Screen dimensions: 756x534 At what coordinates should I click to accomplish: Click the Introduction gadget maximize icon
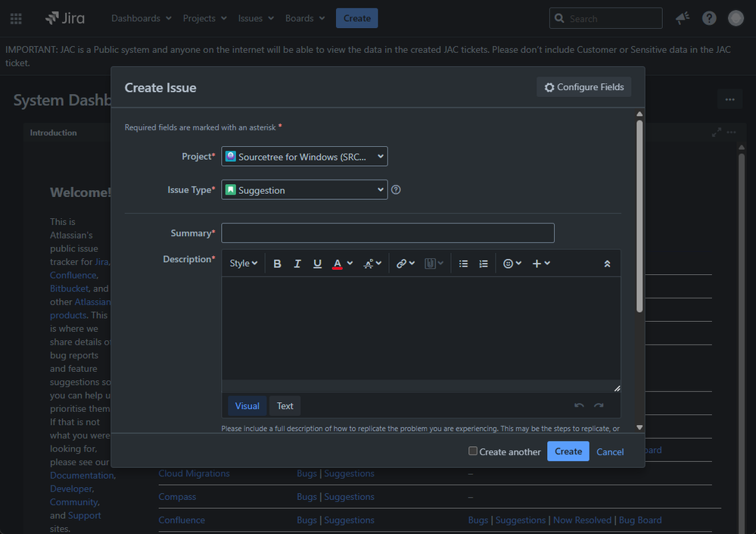[x=717, y=132]
